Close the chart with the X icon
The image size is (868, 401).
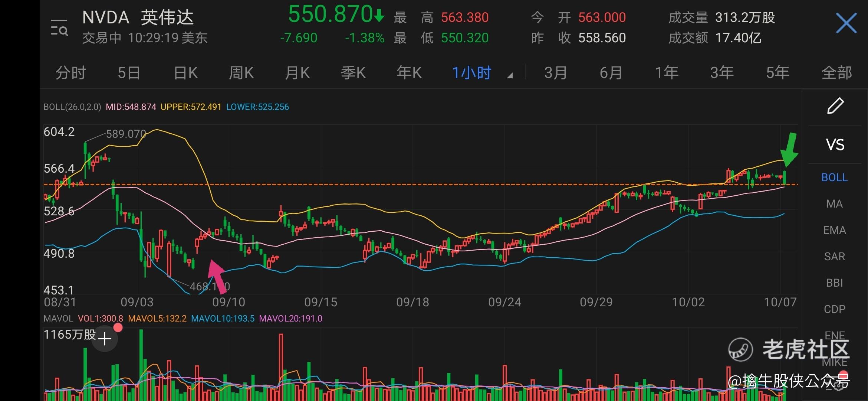click(x=846, y=23)
